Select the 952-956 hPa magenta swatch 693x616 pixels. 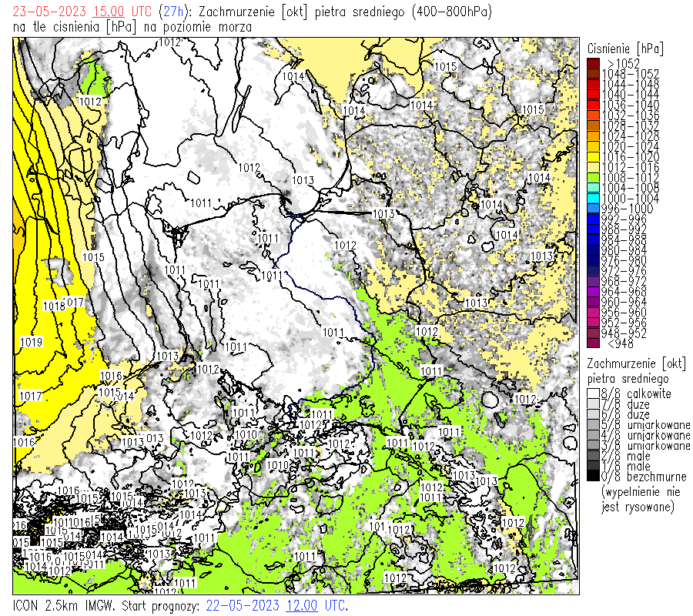point(593,323)
